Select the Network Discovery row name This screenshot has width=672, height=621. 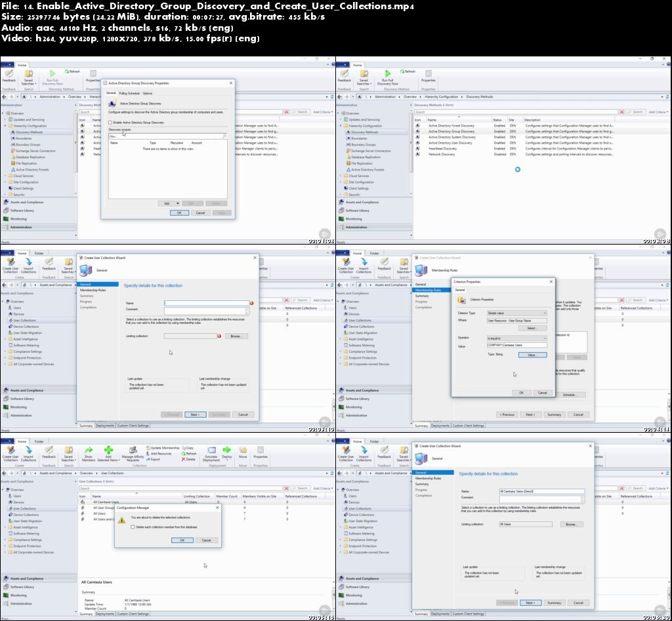pos(442,154)
